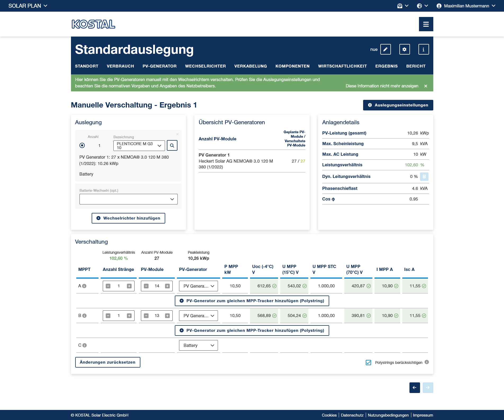
Task: Click info icon next to MPPT C
Action: click(84, 345)
